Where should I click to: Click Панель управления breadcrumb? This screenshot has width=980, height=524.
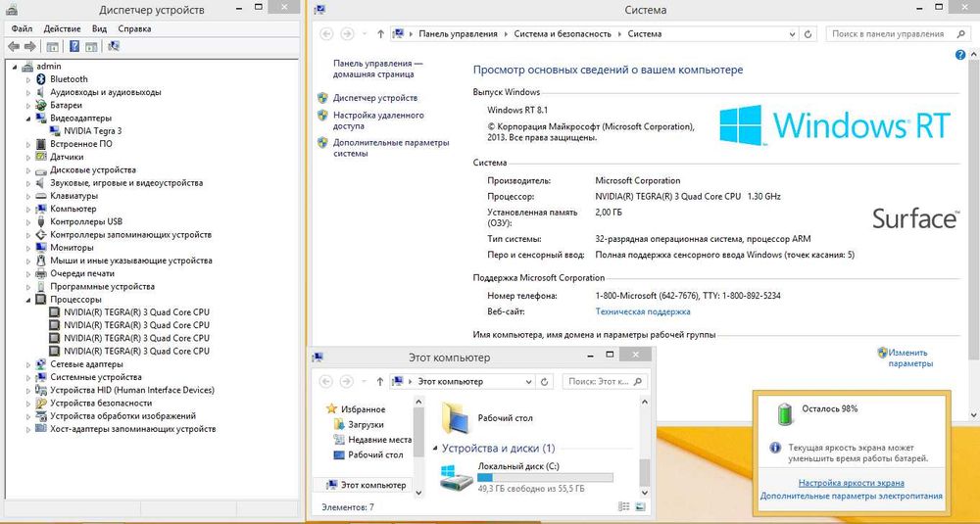tap(458, 34)
